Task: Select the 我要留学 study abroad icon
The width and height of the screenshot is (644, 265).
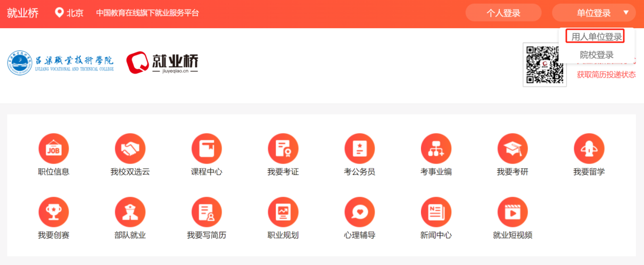Action: [589, 148]
